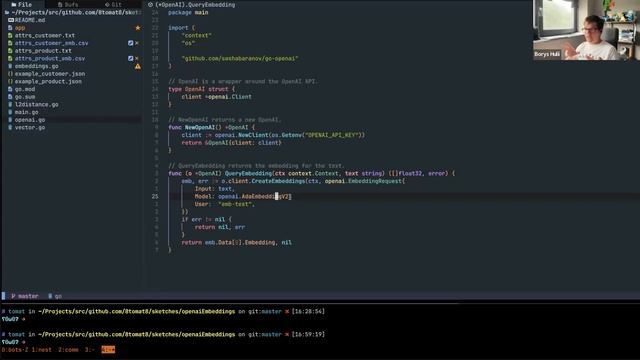Open attrs_customer_emb.csv in the file tree

(51, 43)
